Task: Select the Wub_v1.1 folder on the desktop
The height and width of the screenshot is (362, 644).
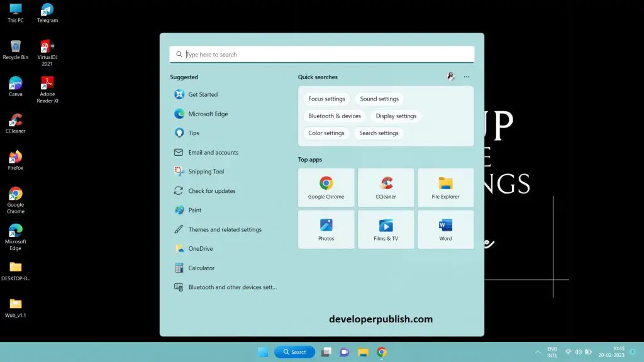Action: click(16, 308)
